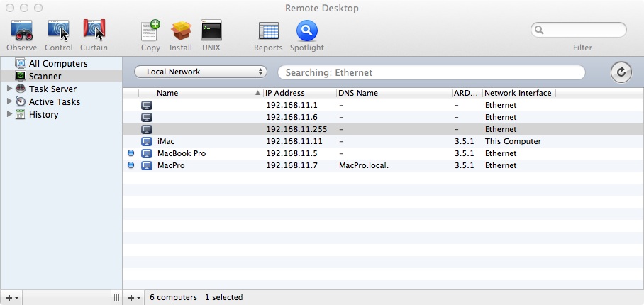Select the iMac name

(166, 141)
